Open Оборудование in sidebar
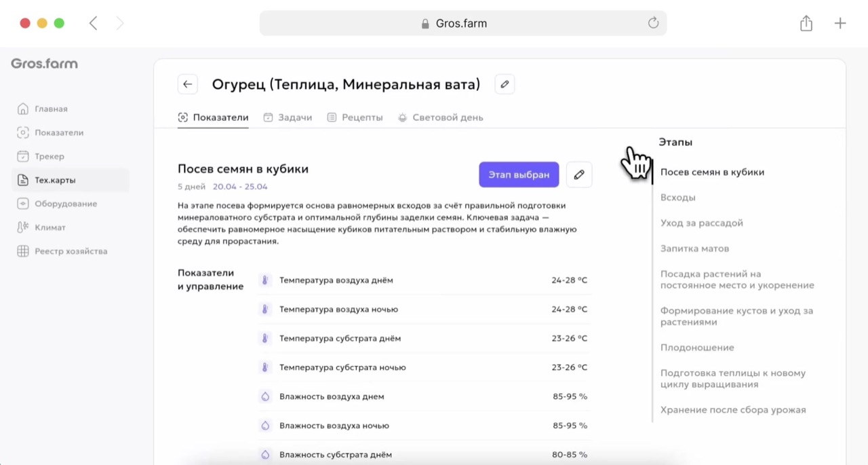 [66, 204]
